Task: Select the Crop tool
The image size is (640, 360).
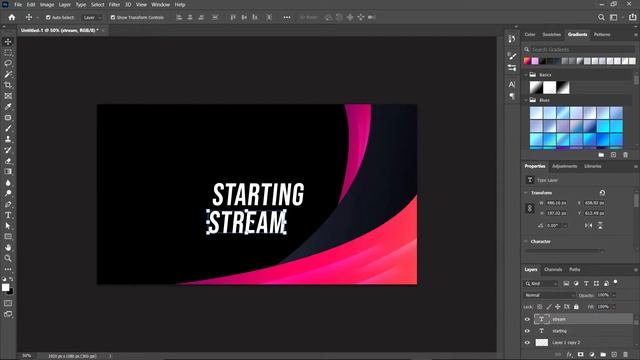Action: pyautogui.click(x=8, y=85)
